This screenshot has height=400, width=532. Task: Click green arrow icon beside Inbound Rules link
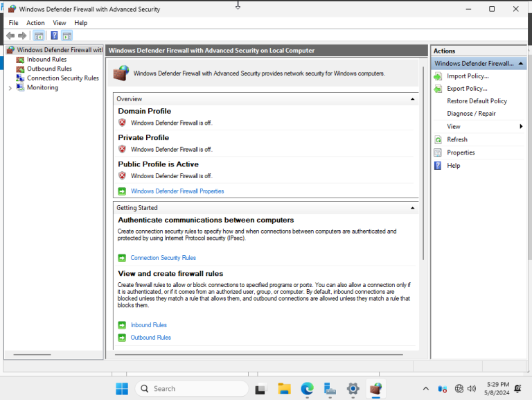122,325
